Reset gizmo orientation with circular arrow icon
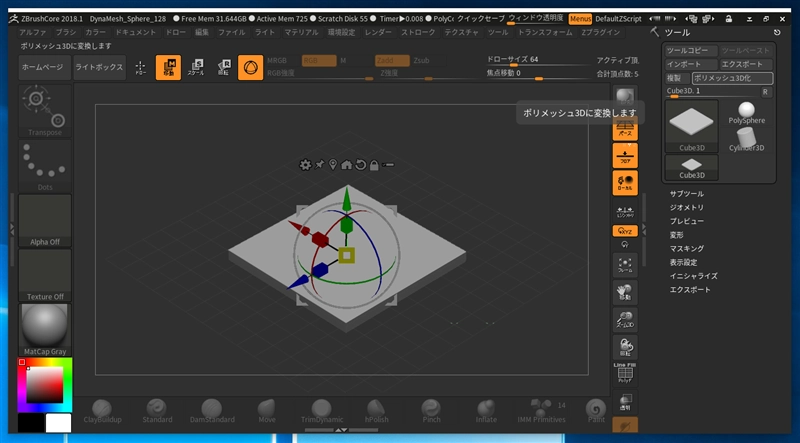Image resolution: width=800 pixels, height=443 pixels. coord(361,165)
